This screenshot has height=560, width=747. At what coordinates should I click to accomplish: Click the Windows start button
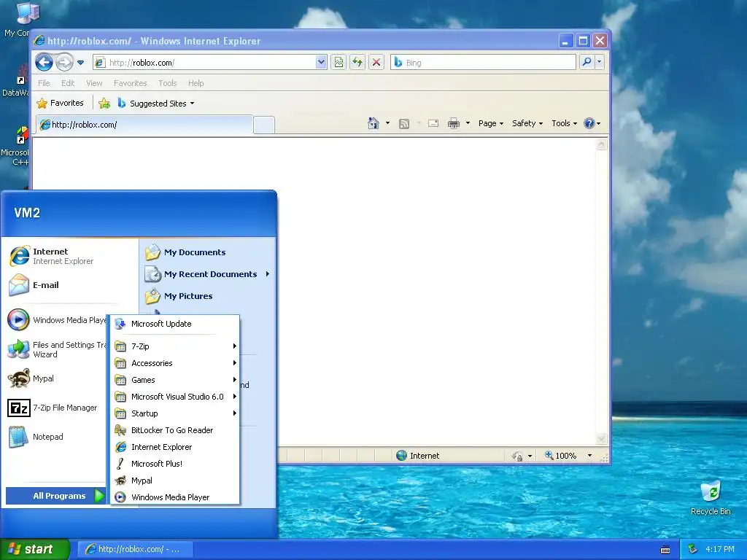point(34,549)
